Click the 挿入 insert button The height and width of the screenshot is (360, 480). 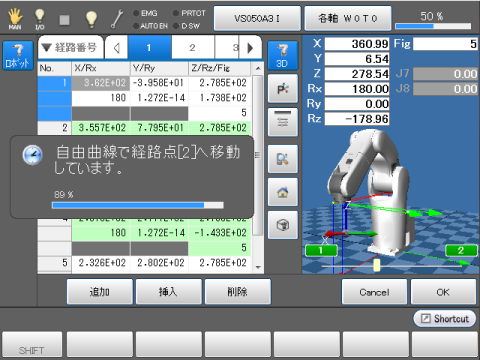(169, 292)
